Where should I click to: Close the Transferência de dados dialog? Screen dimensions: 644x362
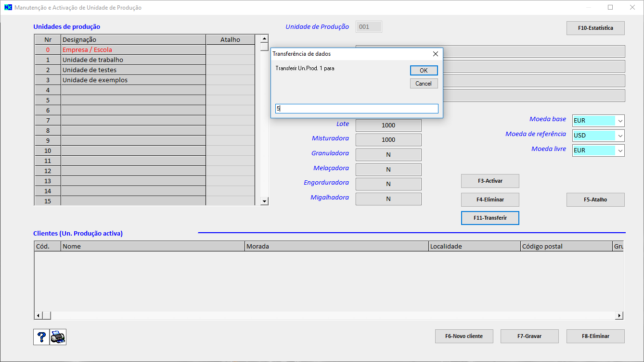click(x=435, y=54)
